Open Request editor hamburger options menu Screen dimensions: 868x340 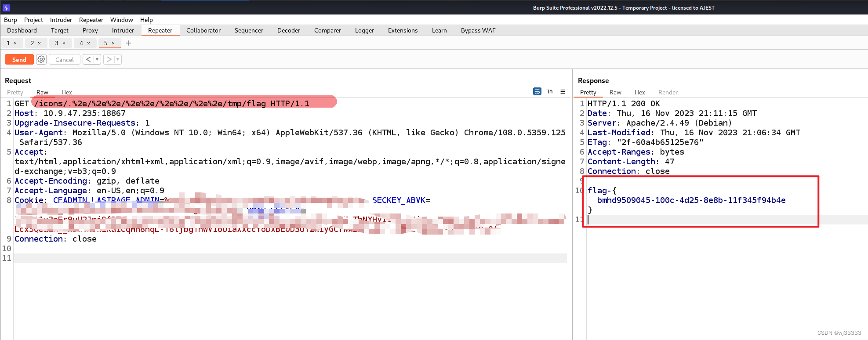pos(563,91)
